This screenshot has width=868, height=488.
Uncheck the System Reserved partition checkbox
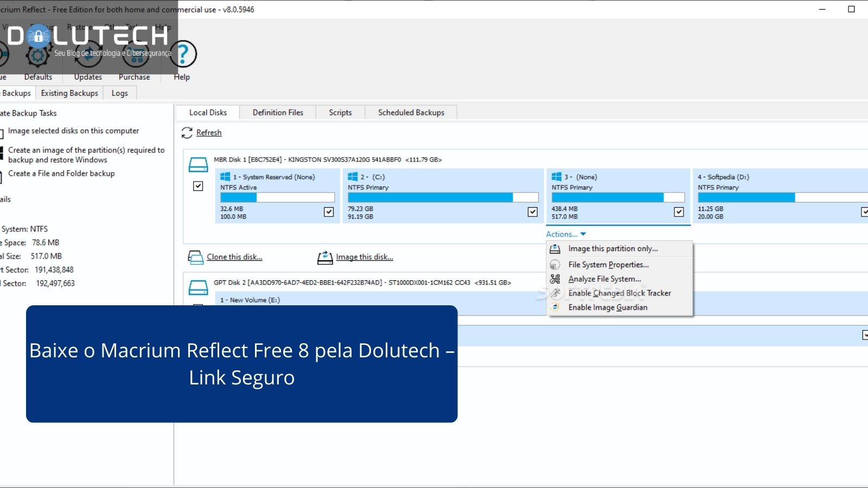pyautogui.click(x=329, y=211)
